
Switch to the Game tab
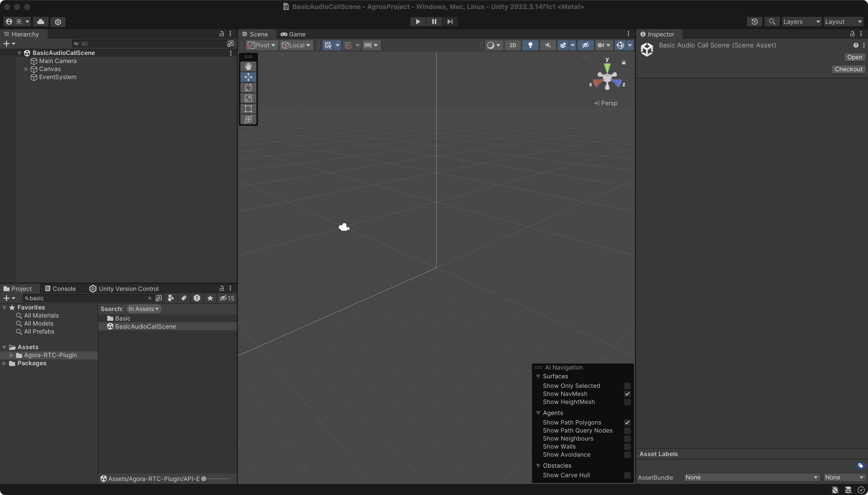pyautogui.click(x=293, y=34)
